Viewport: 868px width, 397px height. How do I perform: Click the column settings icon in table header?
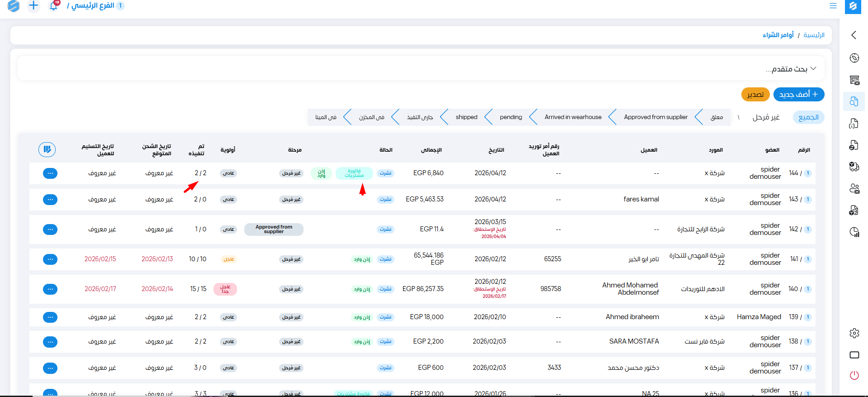click(47, 149)
